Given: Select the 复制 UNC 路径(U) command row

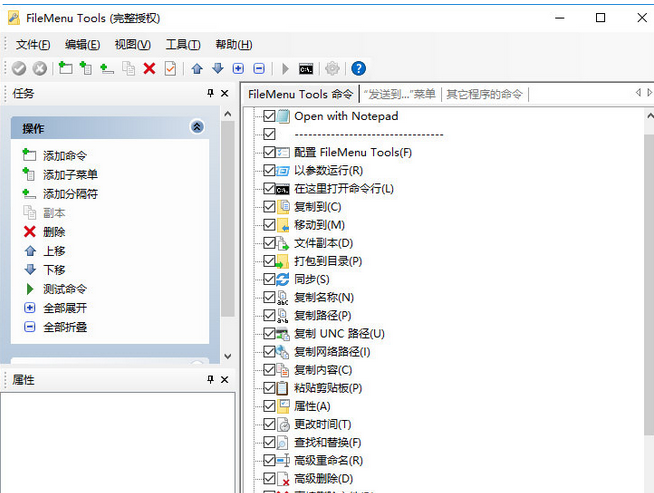Looking at the screenshot, I should pyautogui.click(x=339, y=334).
